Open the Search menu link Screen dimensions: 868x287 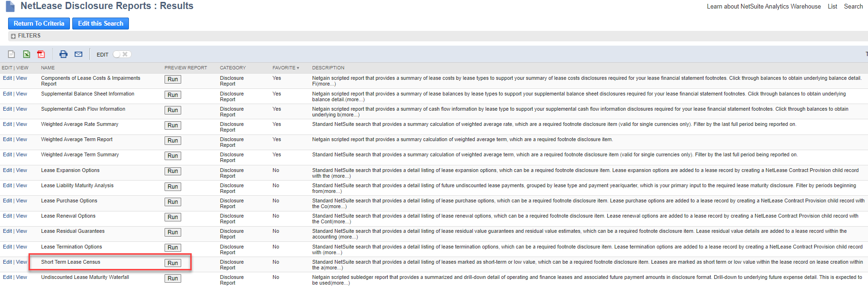click(x=853, y=7)
